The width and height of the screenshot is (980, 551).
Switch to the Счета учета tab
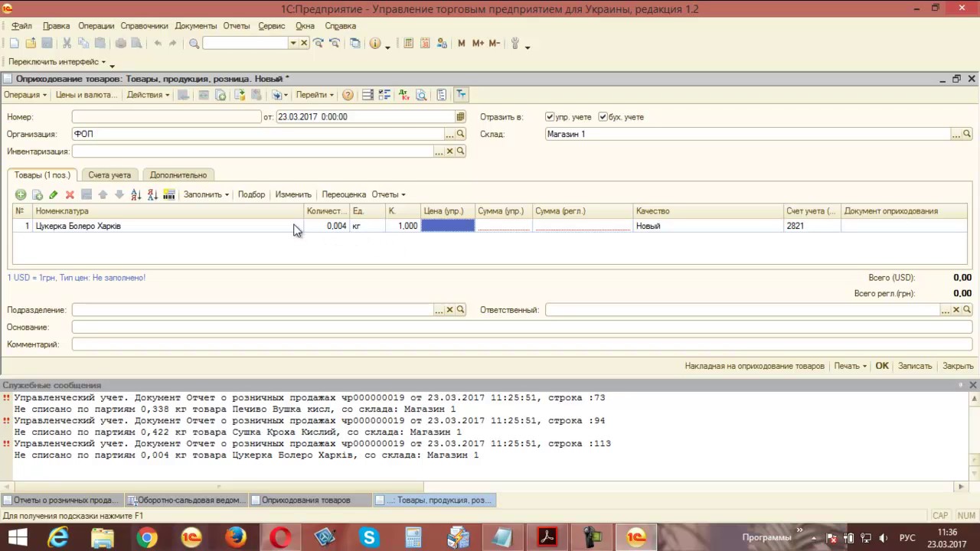point(109,175)
